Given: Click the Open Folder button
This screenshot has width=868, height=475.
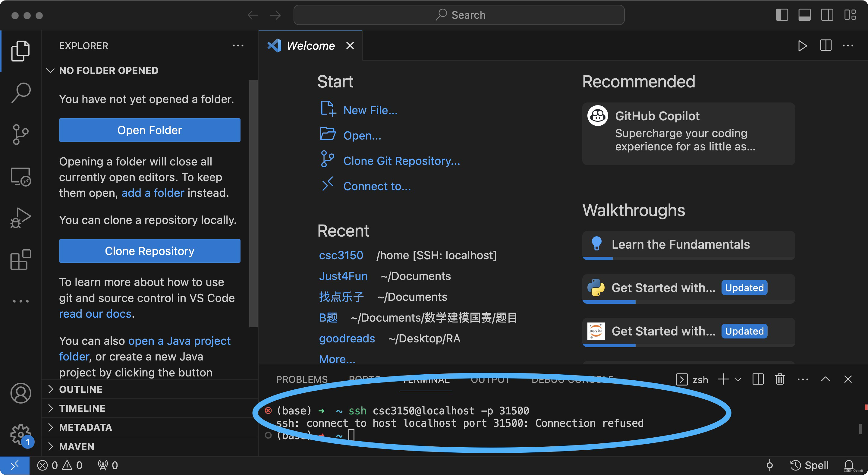Looking at the screenshot, I should [149, 130].
